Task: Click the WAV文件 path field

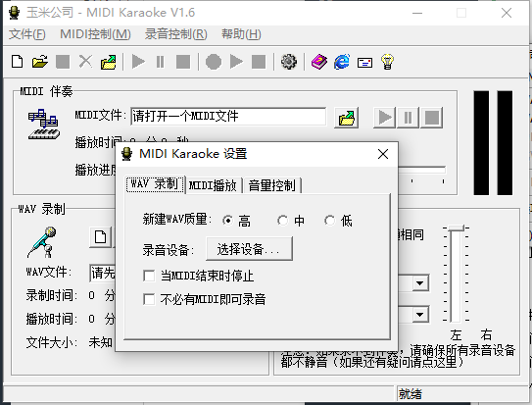Action: [103, 273]
